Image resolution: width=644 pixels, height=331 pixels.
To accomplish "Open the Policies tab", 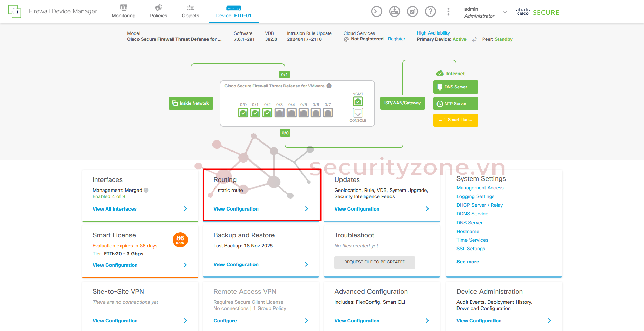I will click(158, 12).
